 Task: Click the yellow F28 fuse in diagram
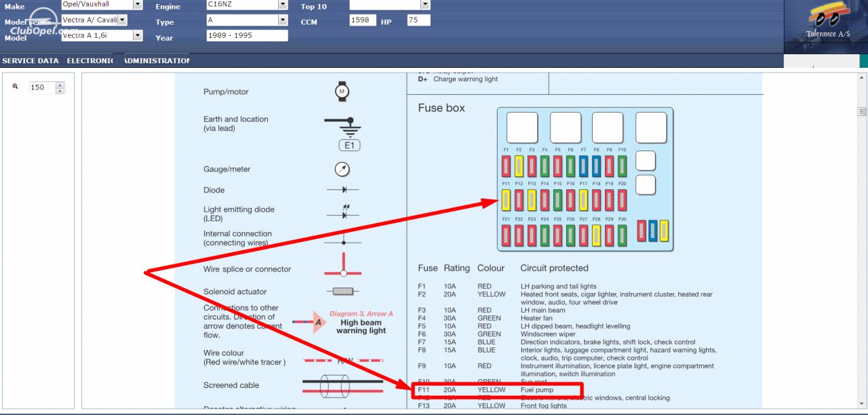(x=596, y=235)
